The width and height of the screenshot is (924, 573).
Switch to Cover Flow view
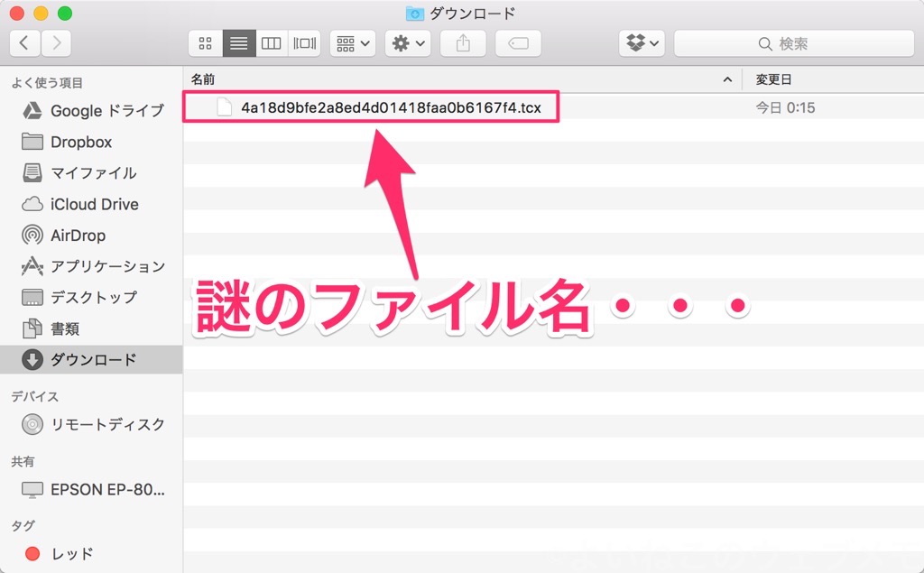click(x=304, y=42)
